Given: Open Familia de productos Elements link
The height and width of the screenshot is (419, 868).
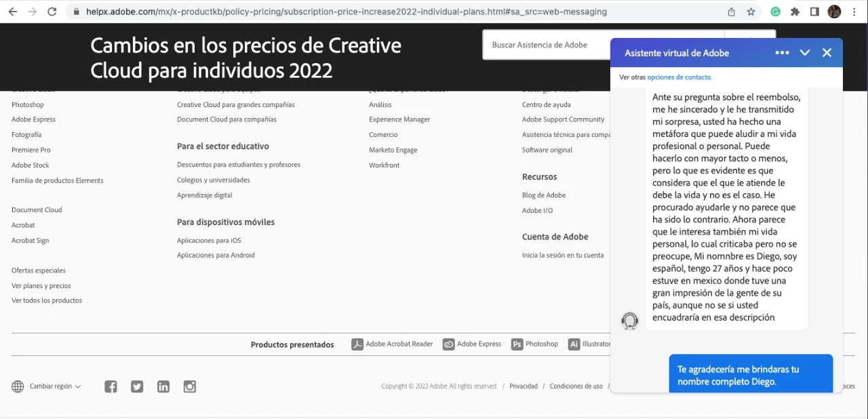Looking at the screenshot, I should (58, 180).
